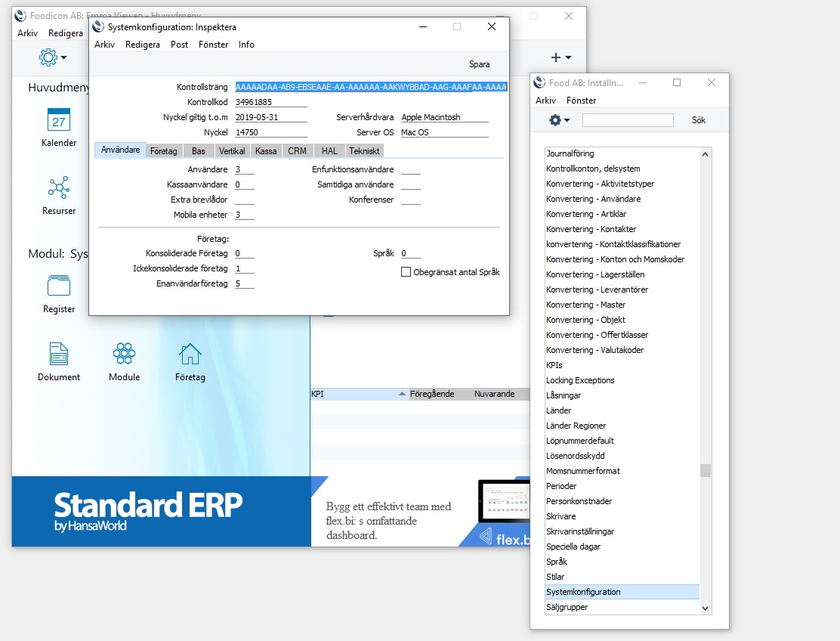Click the Systemkonfiguration window title icon
This screenshot has height=641, width=840.
(x=98, y=26)
